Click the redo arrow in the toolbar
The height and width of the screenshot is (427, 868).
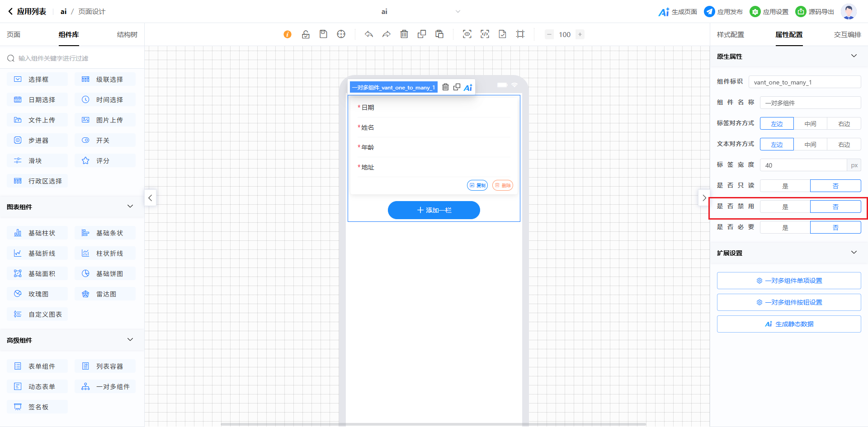386,34
